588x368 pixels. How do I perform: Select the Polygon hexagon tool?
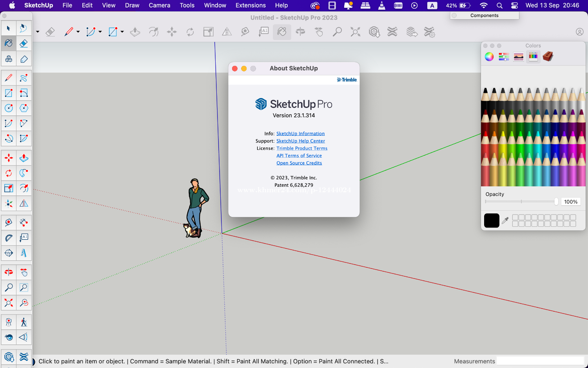(x=24, y=108)
